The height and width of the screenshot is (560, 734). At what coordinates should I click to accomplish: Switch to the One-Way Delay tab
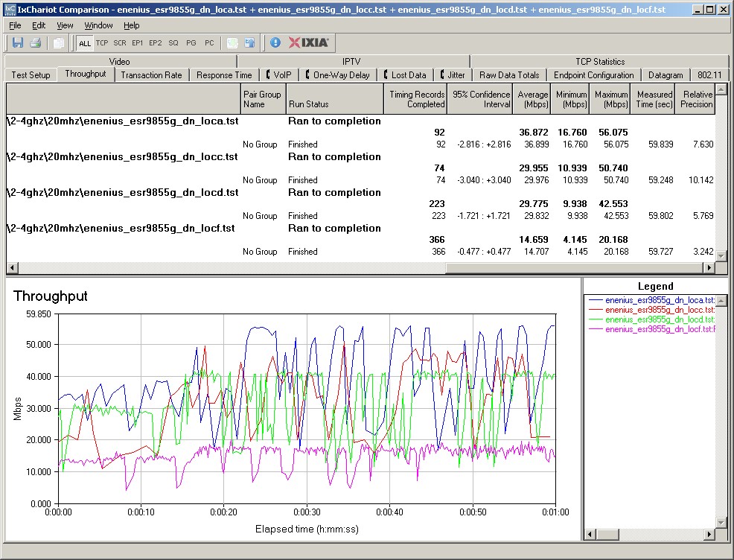click(x=337, y=75)
